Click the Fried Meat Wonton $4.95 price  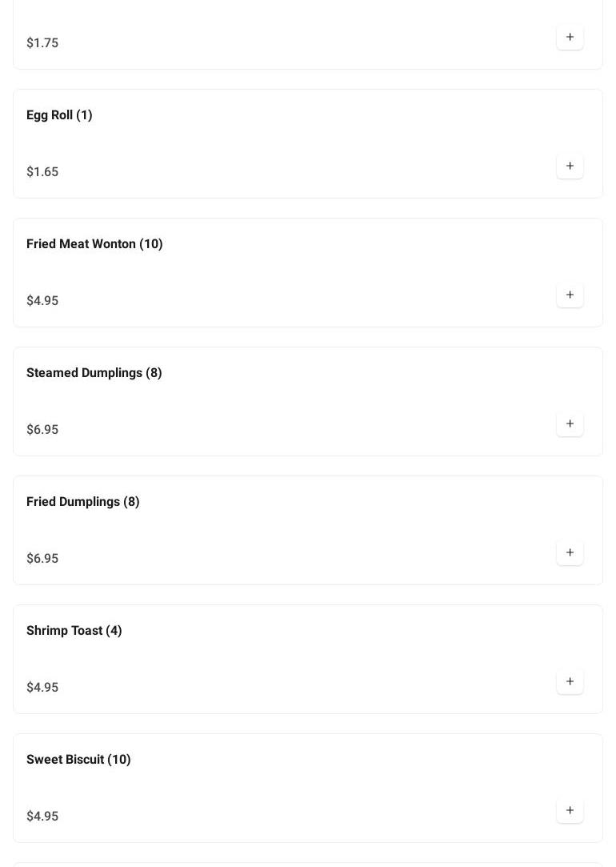click(x=42, y=301)
